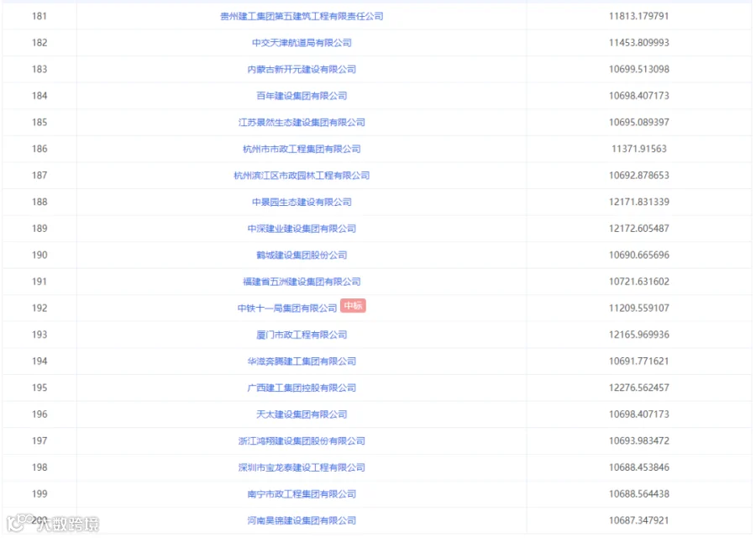Image resolution: width=756 pixels, height=538 pixels.
Task: Select value 10691.771621
Action: coord(639,361)
